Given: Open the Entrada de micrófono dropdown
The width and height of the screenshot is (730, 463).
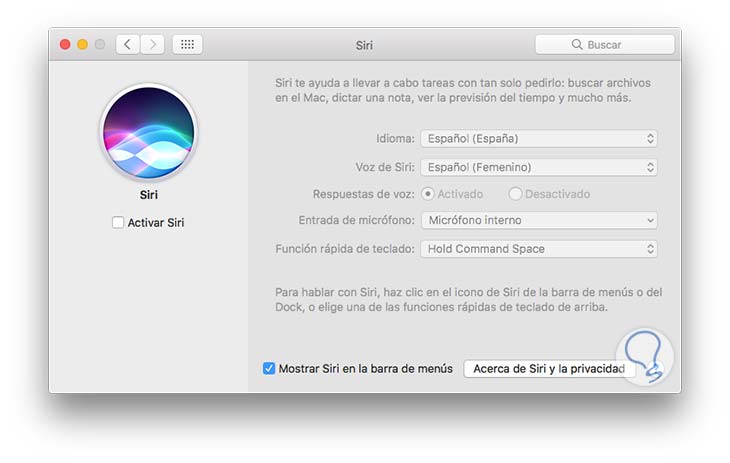Looking at the screenshot, I should 539,220.
